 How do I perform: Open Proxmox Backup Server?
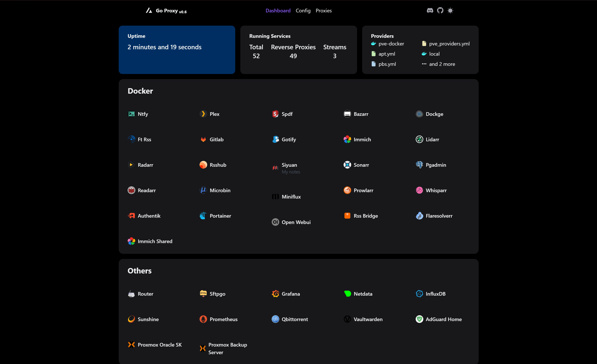click(x=228, y=348)
